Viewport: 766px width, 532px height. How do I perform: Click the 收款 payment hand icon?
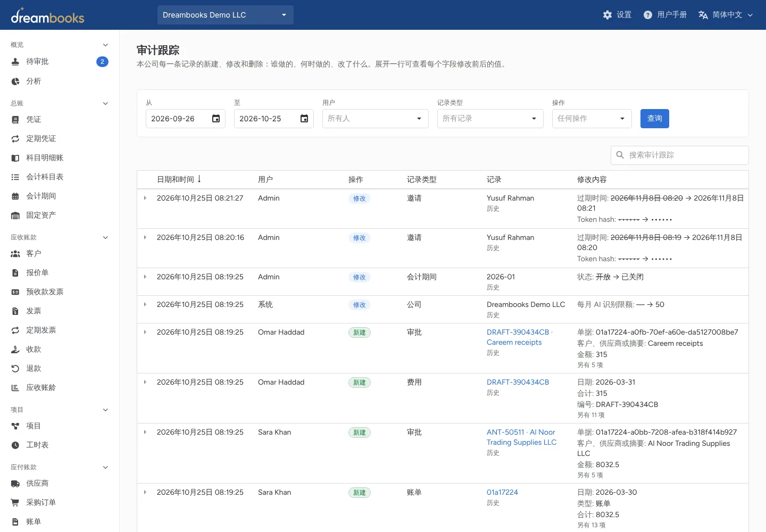[15, 350]
